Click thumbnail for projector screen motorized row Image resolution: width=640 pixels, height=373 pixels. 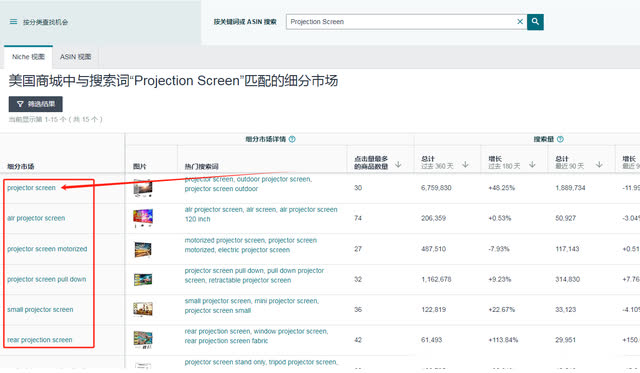coord(143,249)
